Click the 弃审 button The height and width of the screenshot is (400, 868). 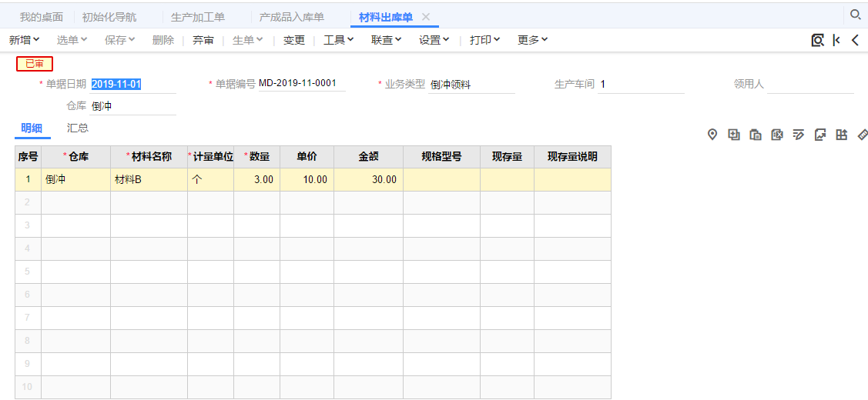[203, 40]
